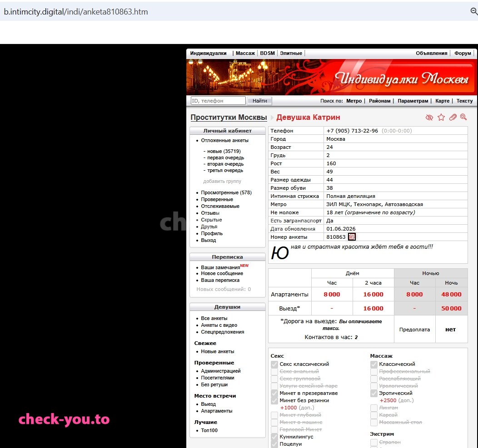Open search by Параметрам link

[413, 101]
